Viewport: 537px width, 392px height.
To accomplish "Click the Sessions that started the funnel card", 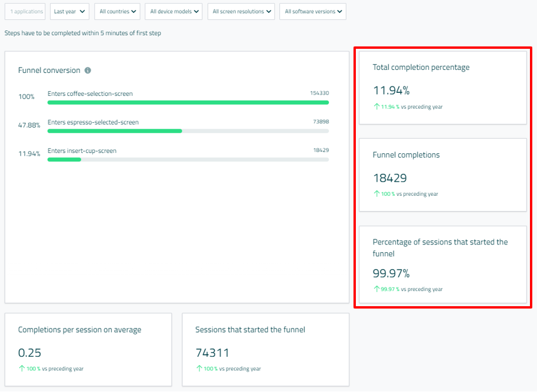I will click(265, 349).
